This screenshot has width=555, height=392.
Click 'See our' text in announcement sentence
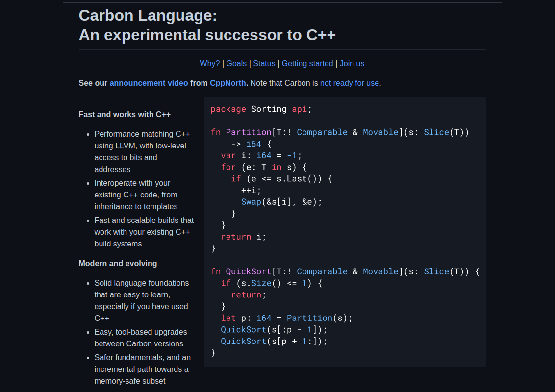click(93, 83)
